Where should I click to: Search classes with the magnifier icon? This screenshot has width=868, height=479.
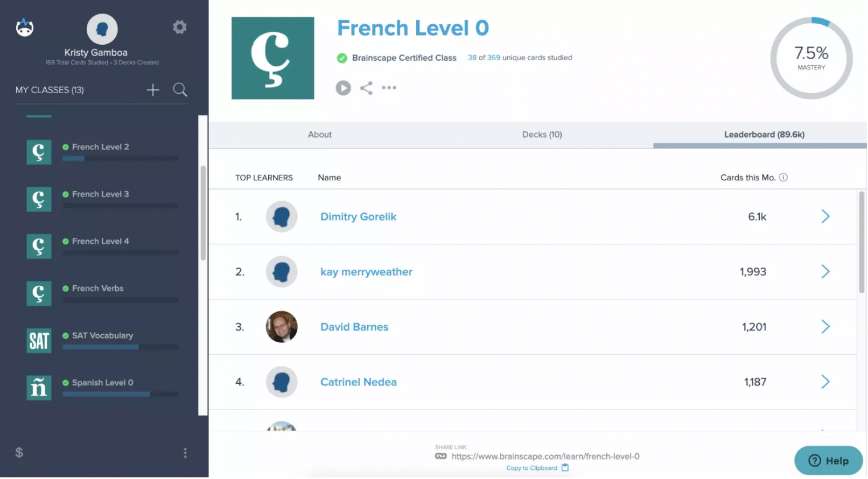click(x=180, y=90)
